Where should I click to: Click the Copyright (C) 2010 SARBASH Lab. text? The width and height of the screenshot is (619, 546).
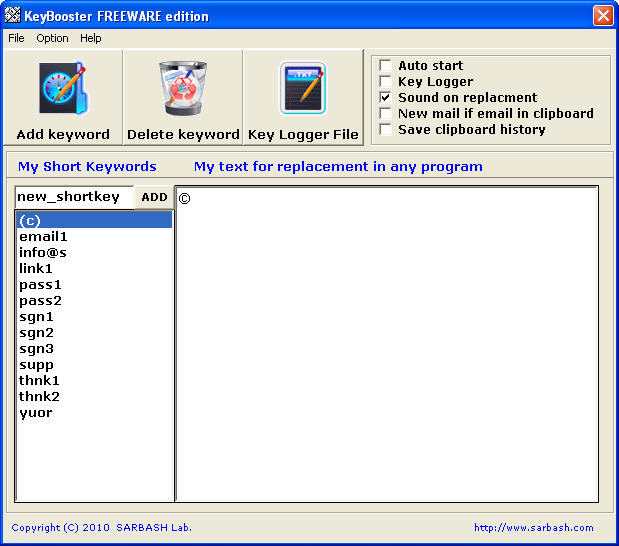point(101,527)
